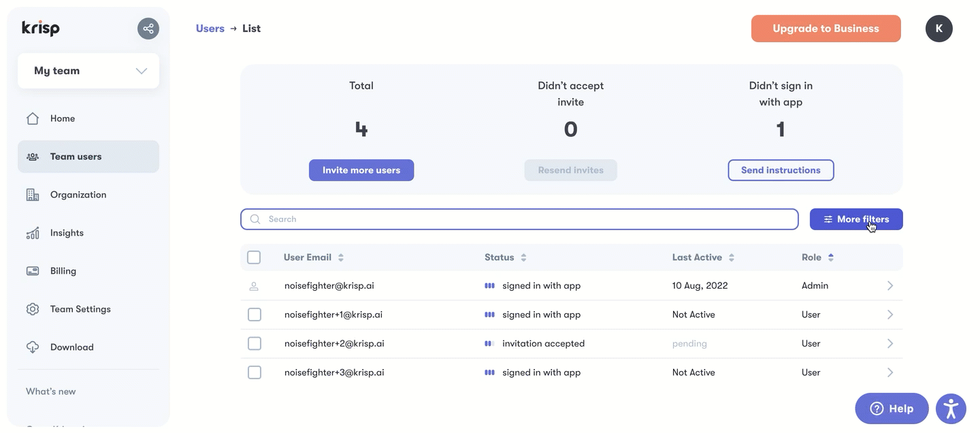The width and height of the screenshot is (980, 433).
Task: Open Team Settings in the sidebar
Action: point(88,309)
